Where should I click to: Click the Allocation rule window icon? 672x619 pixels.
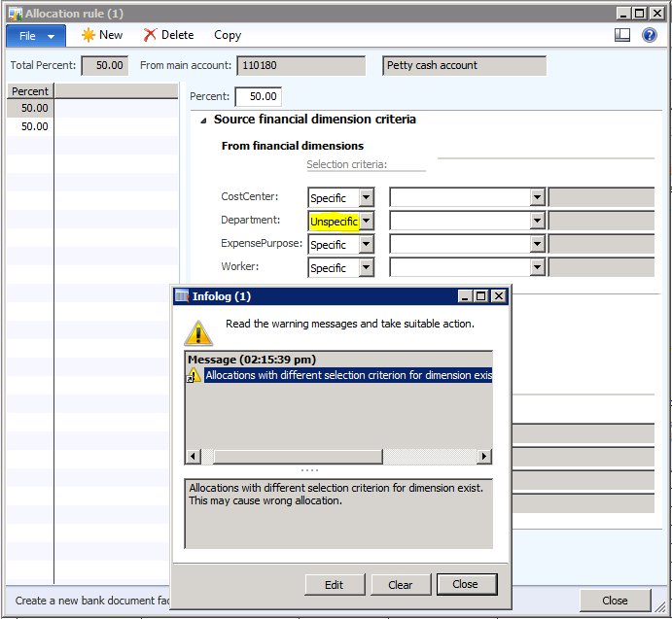point(14,14)
